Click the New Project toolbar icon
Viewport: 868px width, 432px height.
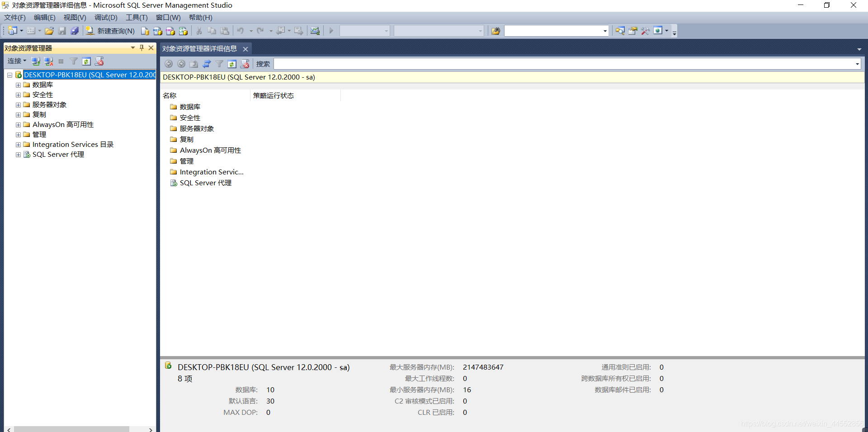click(x=13, y=31)
